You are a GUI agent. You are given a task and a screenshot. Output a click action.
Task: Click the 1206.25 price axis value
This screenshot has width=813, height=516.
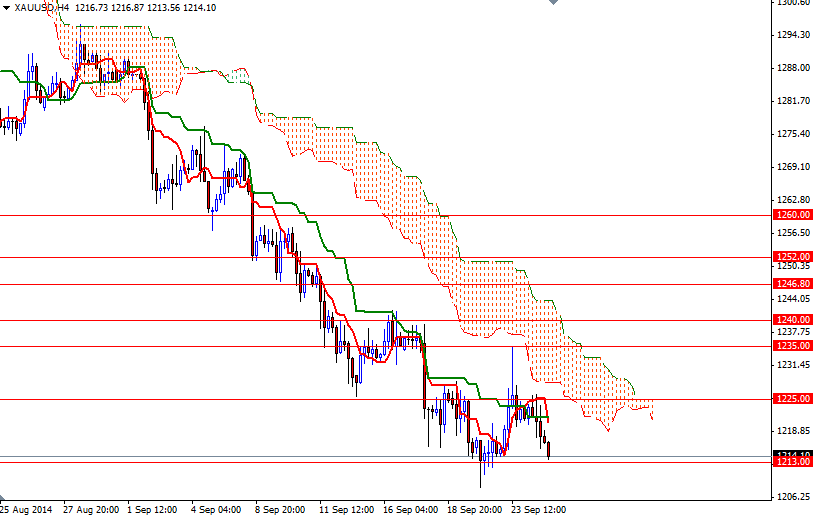793,496
